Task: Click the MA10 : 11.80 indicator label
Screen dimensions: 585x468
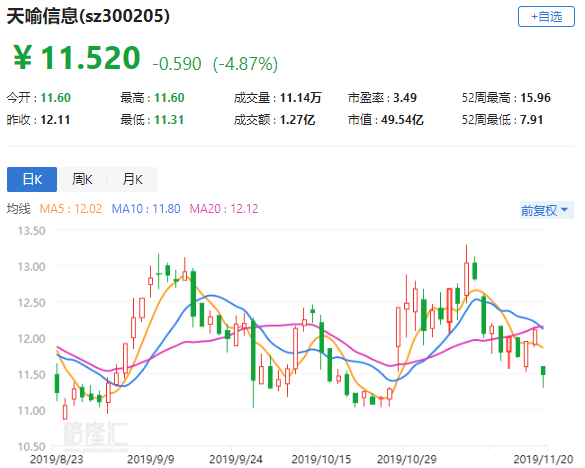Action: click(146, 209)
